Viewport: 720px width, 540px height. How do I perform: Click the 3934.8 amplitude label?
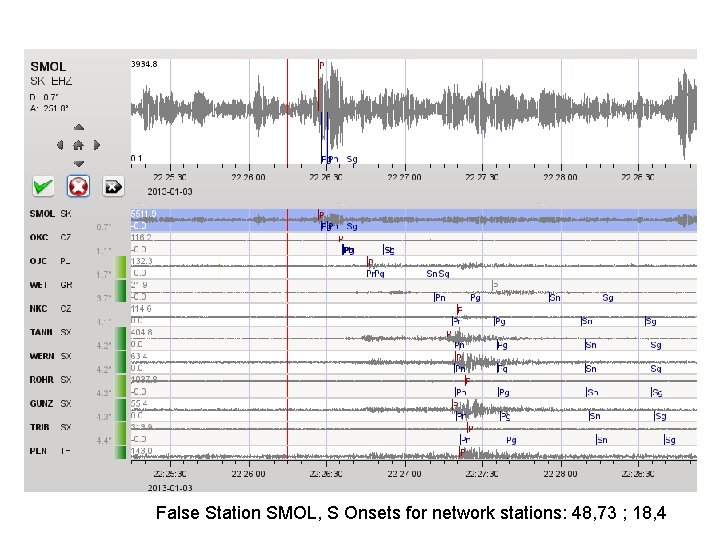click(x=144, y=64)
